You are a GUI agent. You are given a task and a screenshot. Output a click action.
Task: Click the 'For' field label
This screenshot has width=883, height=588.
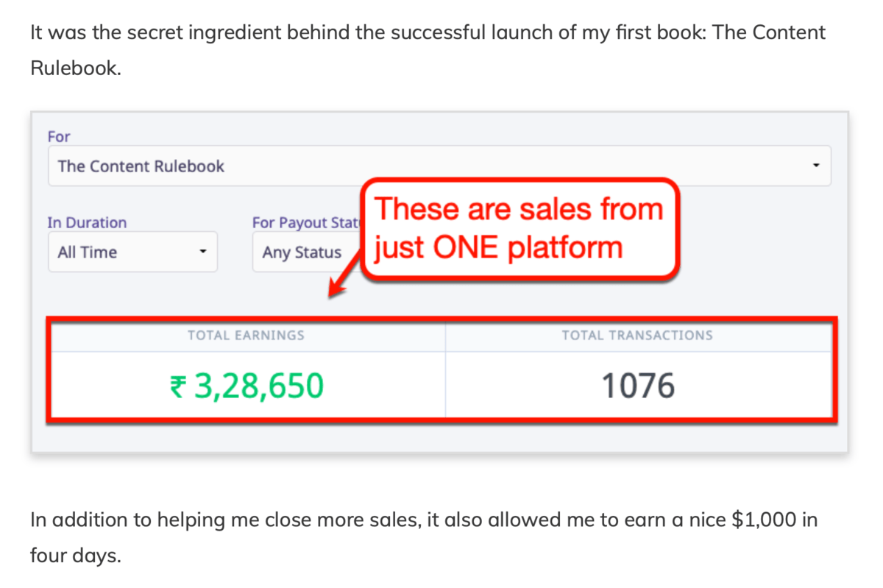(59, 136)
